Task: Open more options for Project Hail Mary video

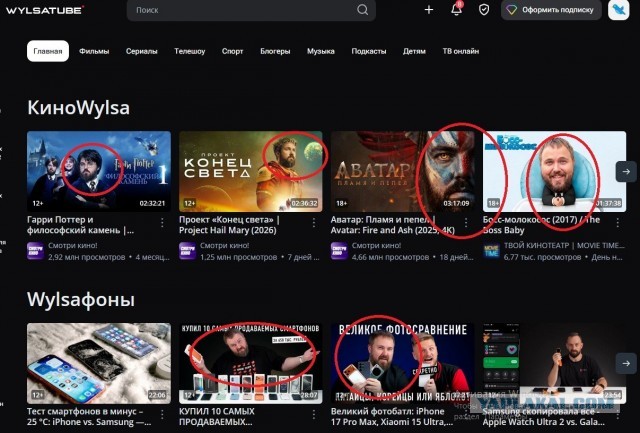Action: (314, 222)
